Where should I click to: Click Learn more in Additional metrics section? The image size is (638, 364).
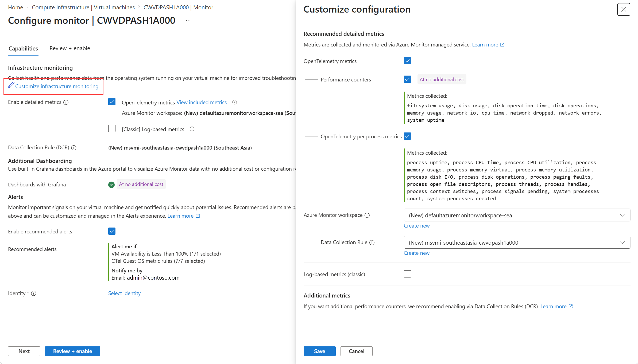tap(553, 306)
